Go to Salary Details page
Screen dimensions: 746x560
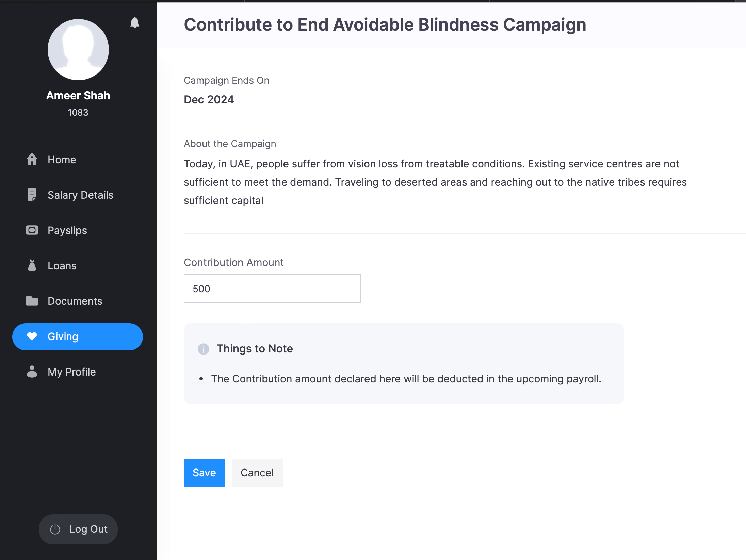coord(80,195)
